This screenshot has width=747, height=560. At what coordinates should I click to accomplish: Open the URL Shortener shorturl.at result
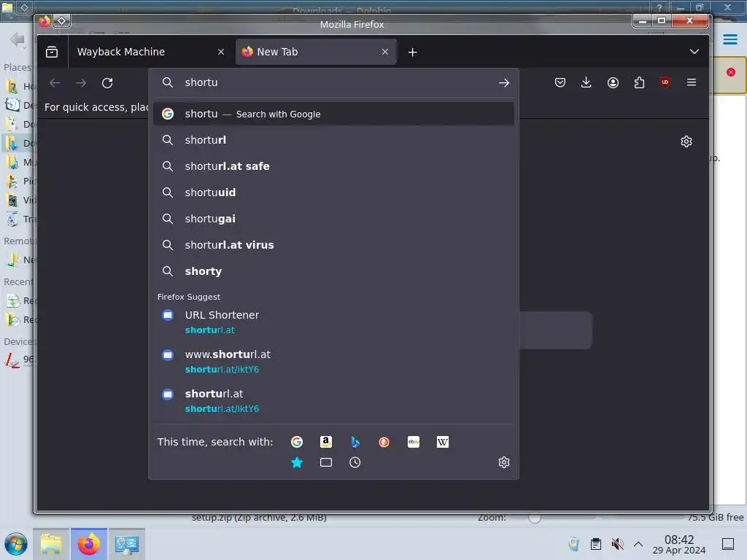(333, 322)
